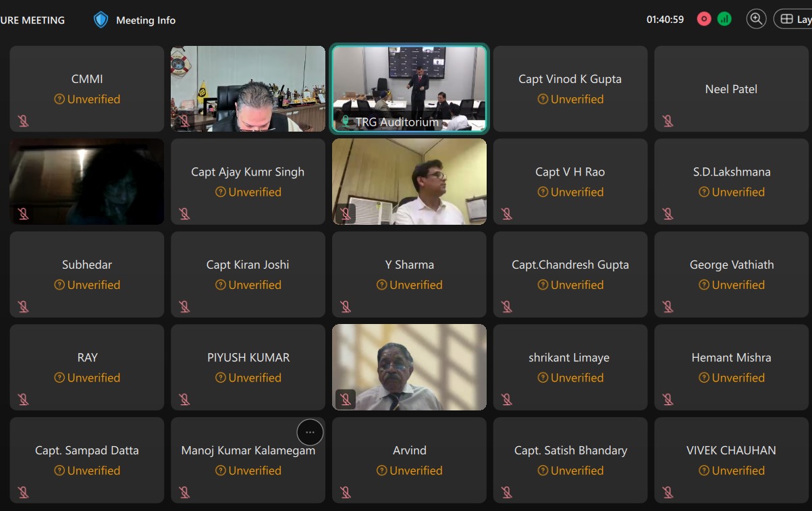The image size is (812, 511).
Task: Select Capt Ajay Kumr Singh participant tile
Action: [248, 181]
